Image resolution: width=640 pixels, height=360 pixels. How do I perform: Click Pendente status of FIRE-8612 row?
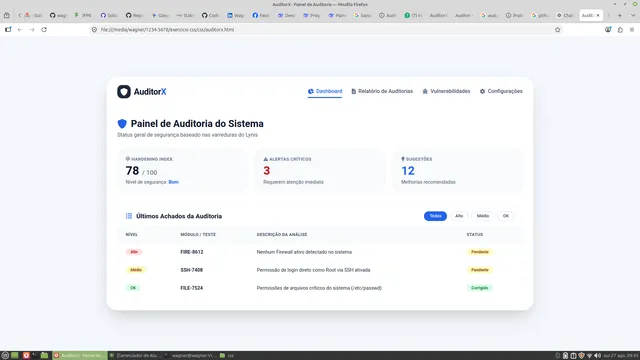[x=480, y=252]
